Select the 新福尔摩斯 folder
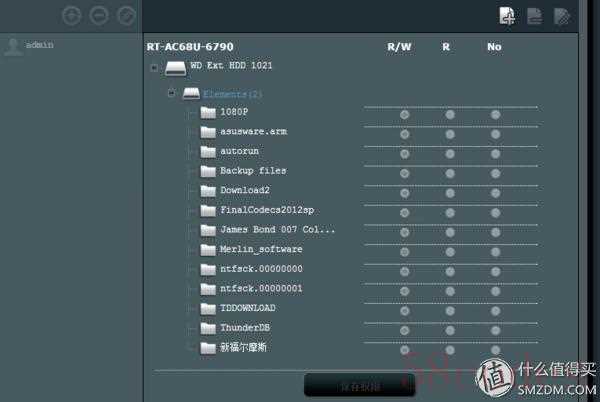 pyautogui.click(x=243, y=347)
